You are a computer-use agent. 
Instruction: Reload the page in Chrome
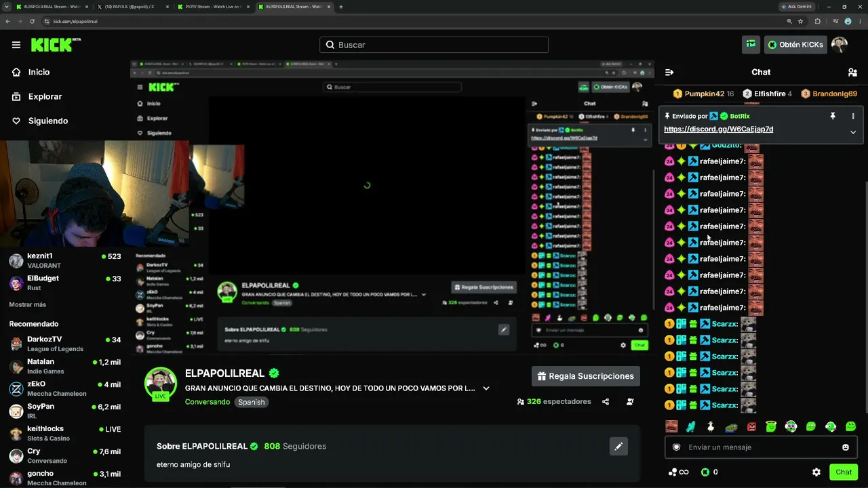point(32,21)
